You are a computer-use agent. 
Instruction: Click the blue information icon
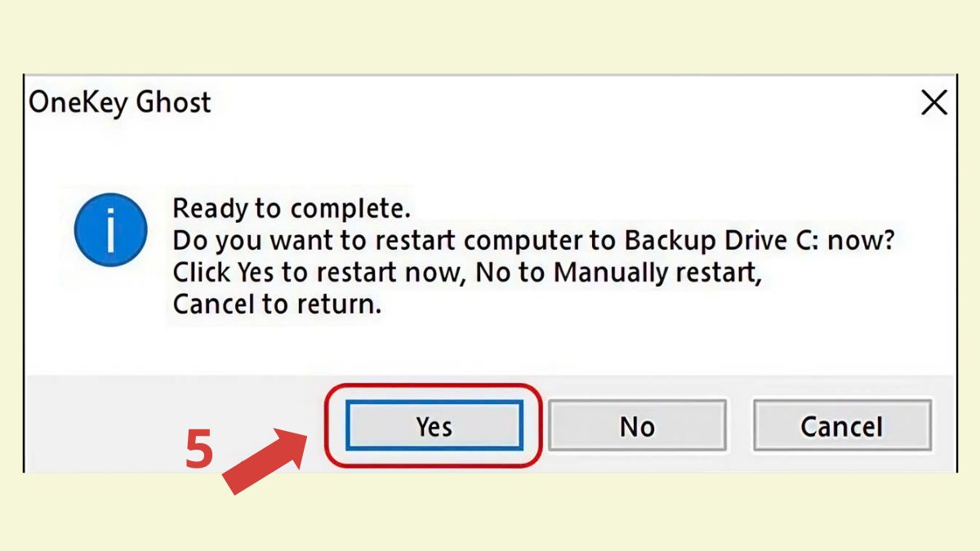pyautogui.click(x=111, y=231)
